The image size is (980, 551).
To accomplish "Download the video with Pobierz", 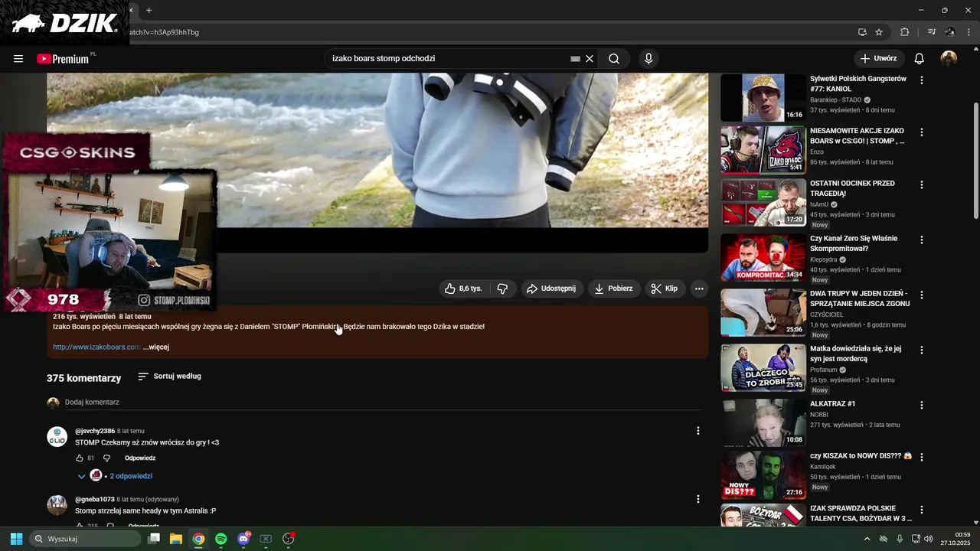I will (x=614, y=289).
